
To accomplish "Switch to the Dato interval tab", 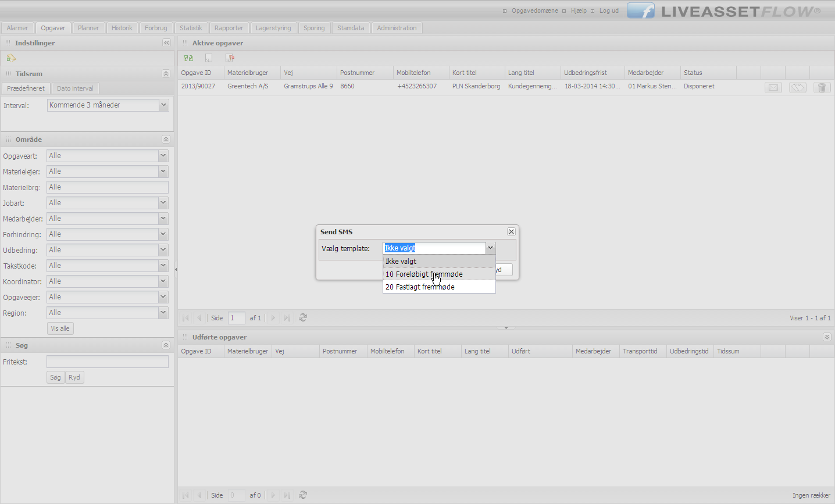I will 75,88.
